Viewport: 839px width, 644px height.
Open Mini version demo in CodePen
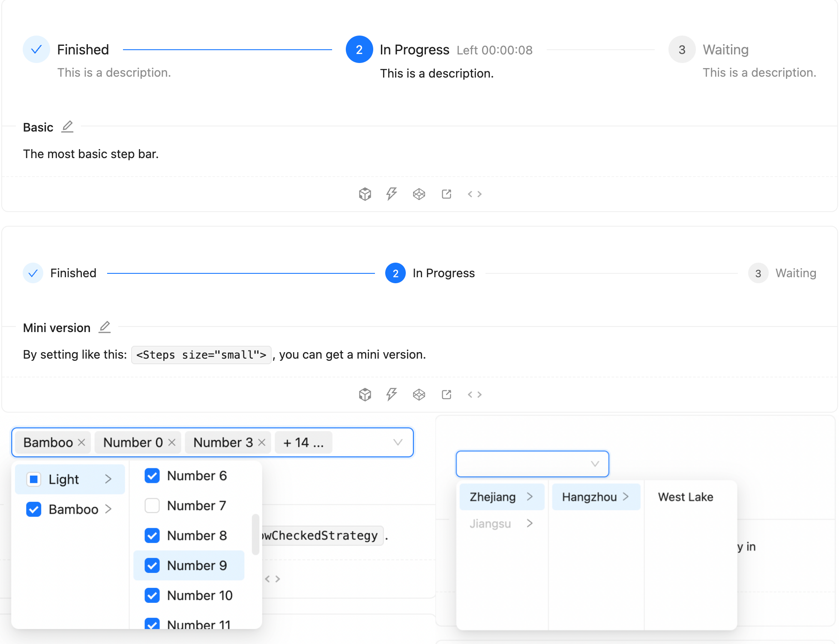click(x=419, y=395)
